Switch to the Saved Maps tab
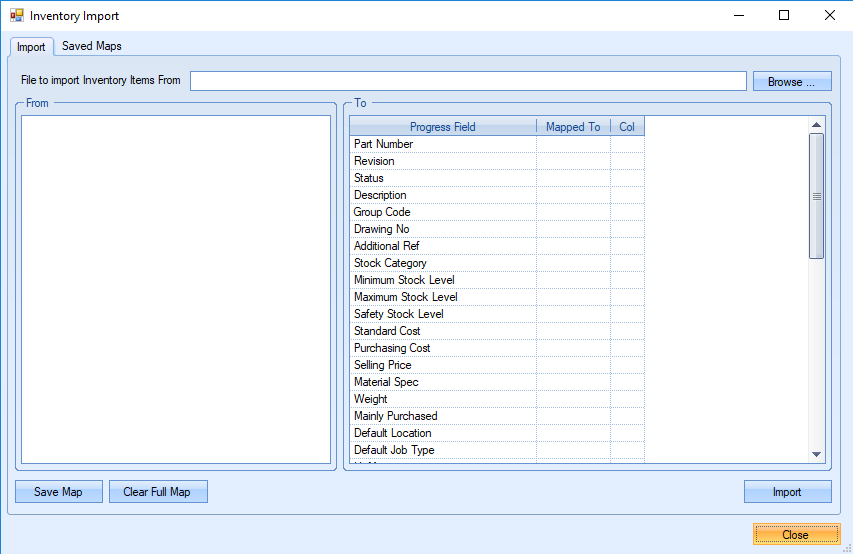Image resolution: width=853 pixels, height=554 pixels. click(x=91, y=46)
